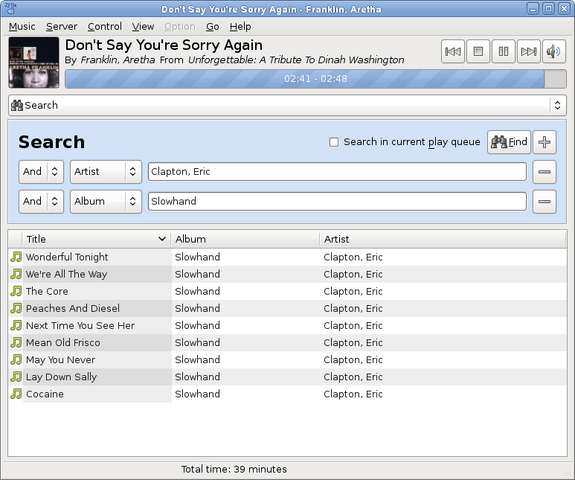575x480 pixels.
Task: Sort by the Title column header
Action: click(x=96, y=239)
